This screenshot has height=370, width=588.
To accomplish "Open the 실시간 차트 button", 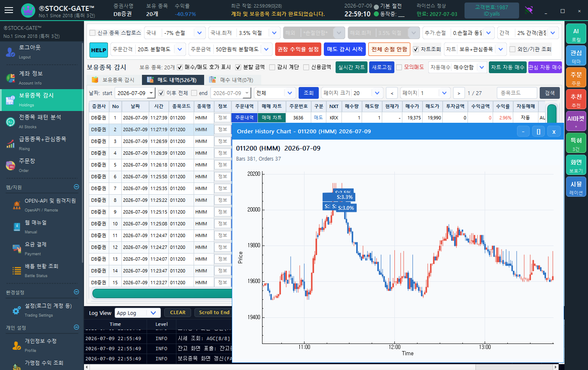I will coord(352,67).
